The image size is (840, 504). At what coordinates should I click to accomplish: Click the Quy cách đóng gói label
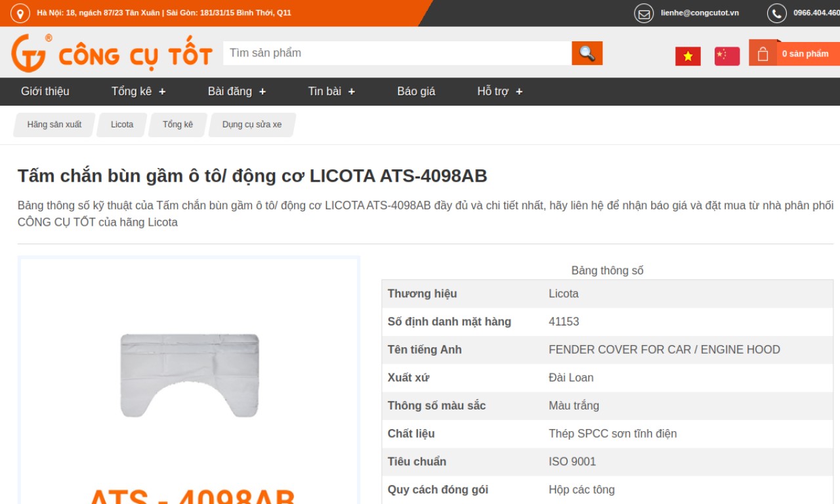(438, 490)
